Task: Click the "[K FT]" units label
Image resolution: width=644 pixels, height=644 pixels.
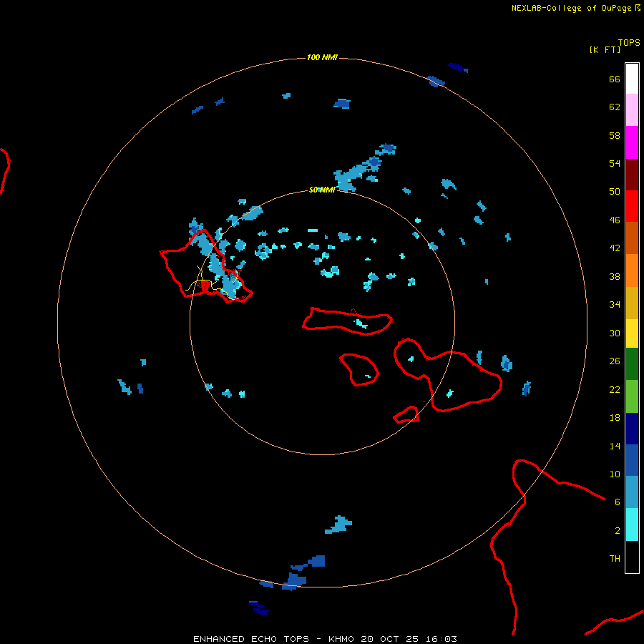Action: click(605, 49)
